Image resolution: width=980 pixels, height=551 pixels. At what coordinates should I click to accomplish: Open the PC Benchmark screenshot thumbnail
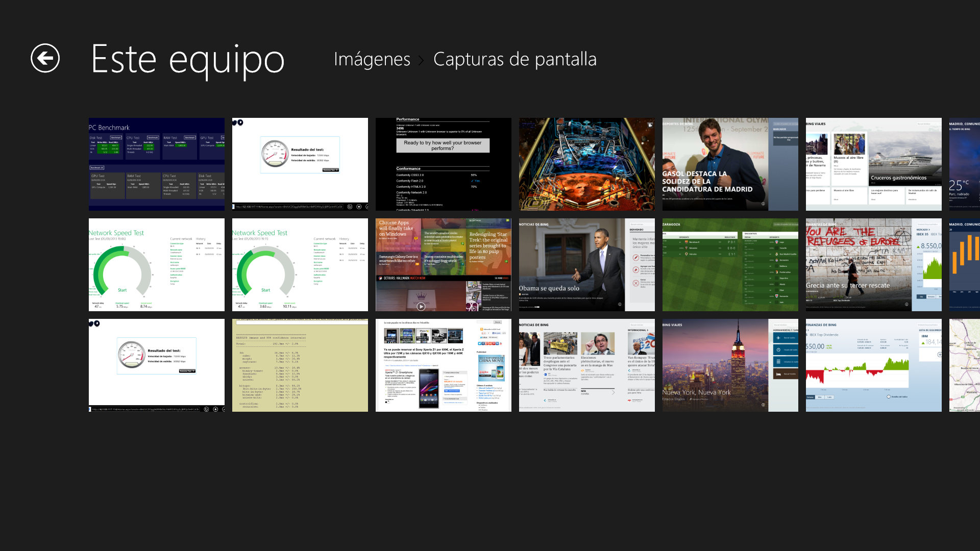[156, 164]
